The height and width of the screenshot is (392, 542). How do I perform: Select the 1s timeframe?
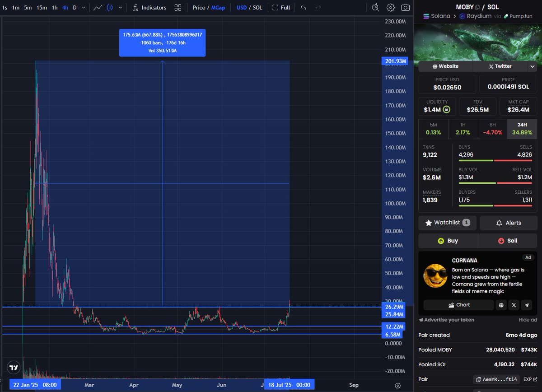point(5,8)
